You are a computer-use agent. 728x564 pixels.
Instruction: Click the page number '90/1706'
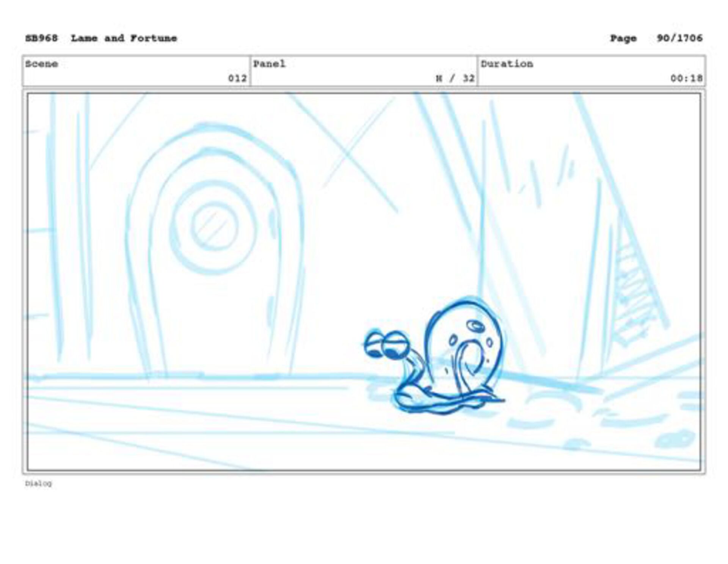pos(679,38)
